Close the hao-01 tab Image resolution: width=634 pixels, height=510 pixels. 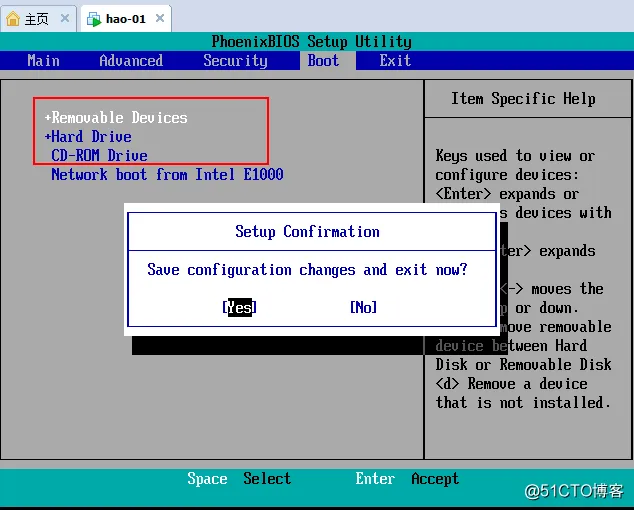160,18
